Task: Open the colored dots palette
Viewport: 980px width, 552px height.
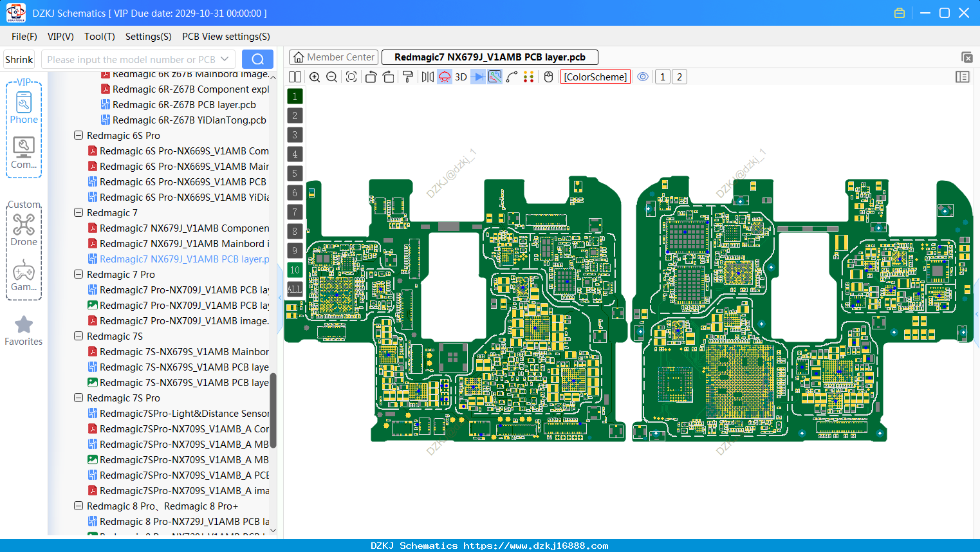Action: 529,77
